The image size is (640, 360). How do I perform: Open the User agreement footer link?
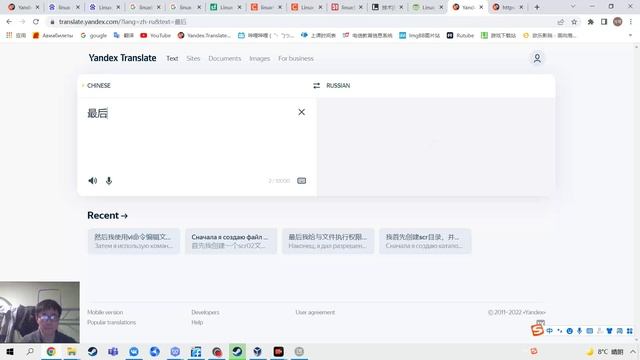[x=315, y=312]
